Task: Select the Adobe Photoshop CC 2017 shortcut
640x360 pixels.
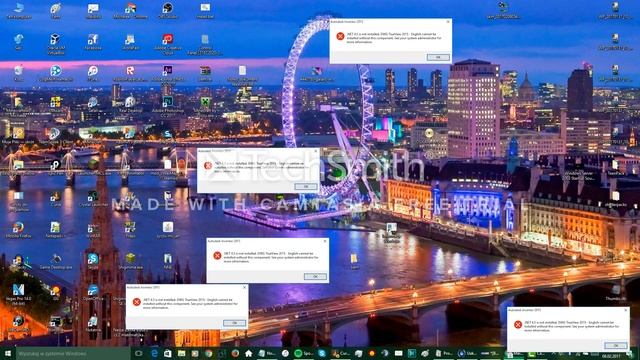Action: point(167,106)
